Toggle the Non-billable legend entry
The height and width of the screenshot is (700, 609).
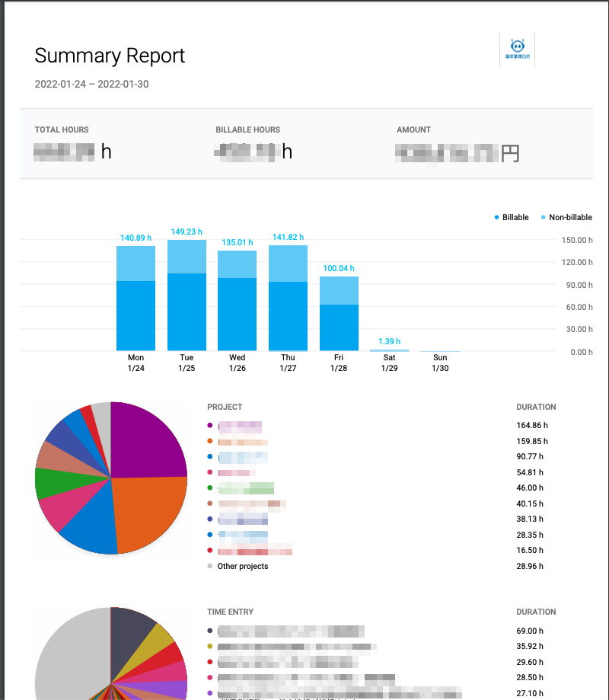566,217
